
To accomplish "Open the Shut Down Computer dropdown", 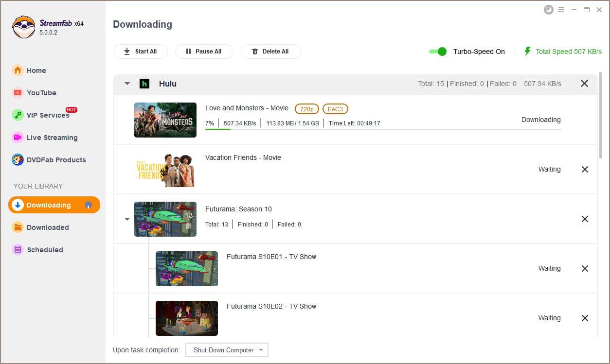I will tap(227, 350).
